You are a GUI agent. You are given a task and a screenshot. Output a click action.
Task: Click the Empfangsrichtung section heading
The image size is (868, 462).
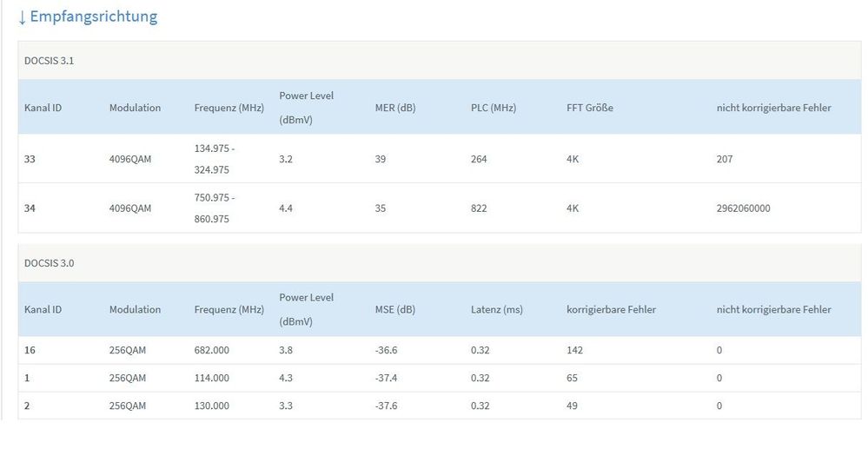coord(94,16)
